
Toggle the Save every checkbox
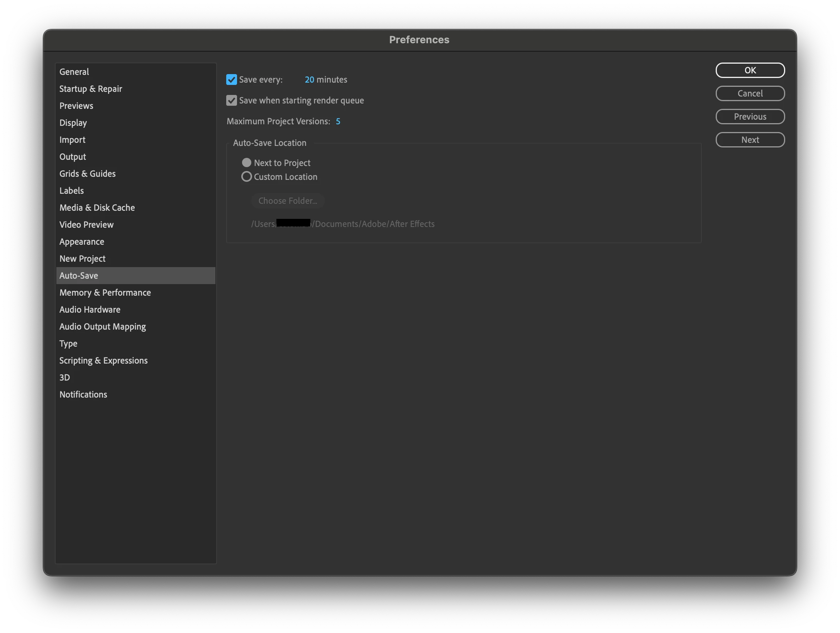pos(231,80)
